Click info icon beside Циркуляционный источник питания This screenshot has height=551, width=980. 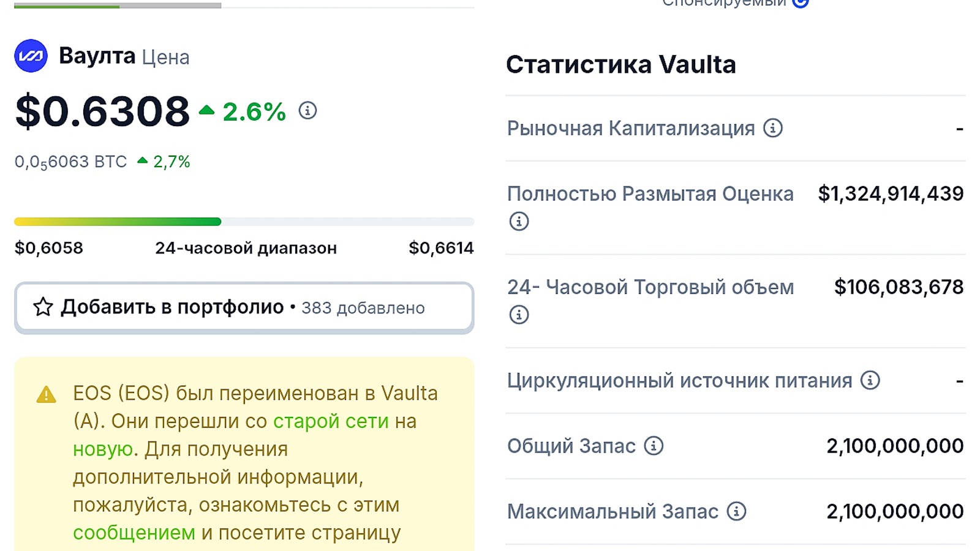870,380
